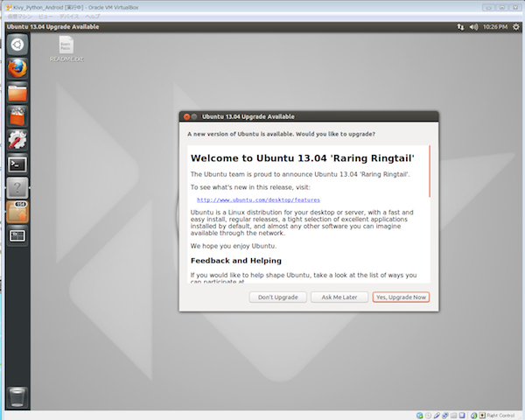
Task: Click VirtualBox optical disc status icon
Action: point(428,416)
